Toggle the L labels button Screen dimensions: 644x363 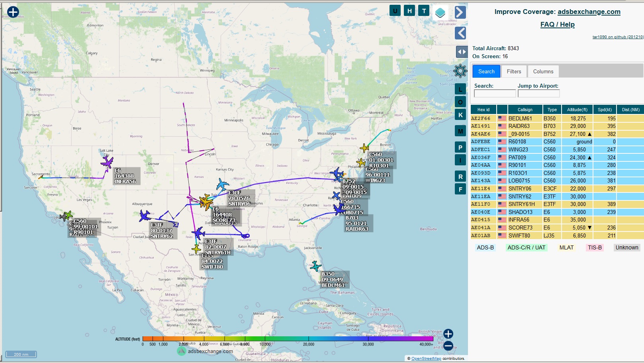pyautogui.click(x=460, y=89)
